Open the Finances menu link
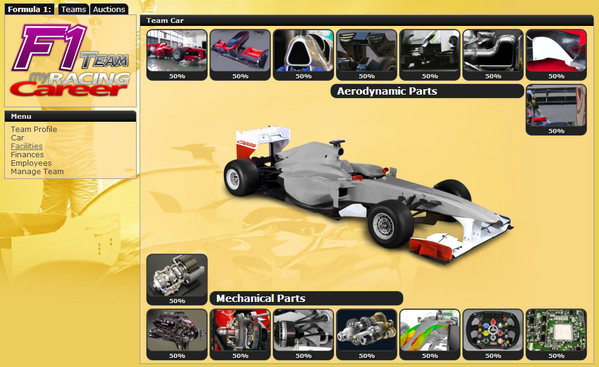This screenshot has width=599, height=367. click(x=27, y=154)
